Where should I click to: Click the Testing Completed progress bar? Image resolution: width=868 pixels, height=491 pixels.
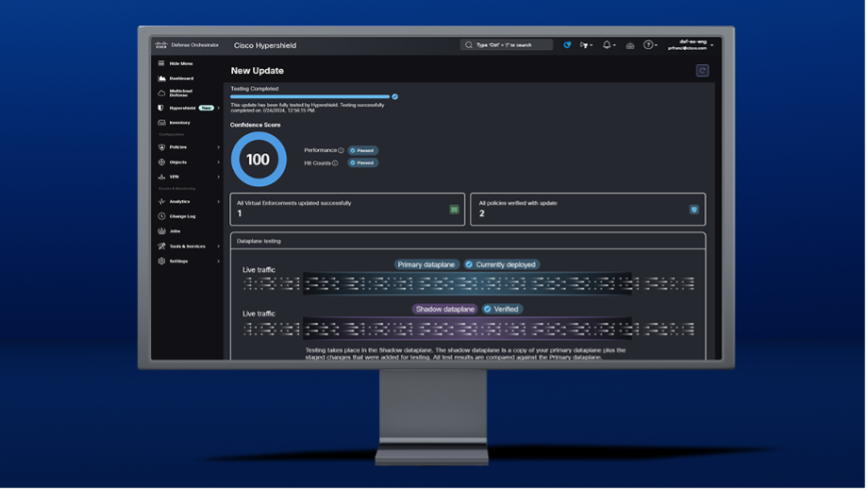tap(310, 97)
